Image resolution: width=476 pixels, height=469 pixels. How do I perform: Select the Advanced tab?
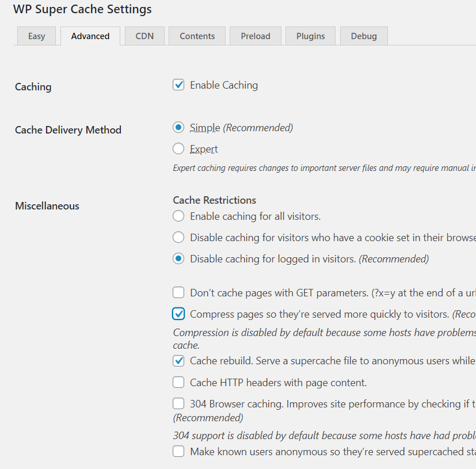pos(90,36)
